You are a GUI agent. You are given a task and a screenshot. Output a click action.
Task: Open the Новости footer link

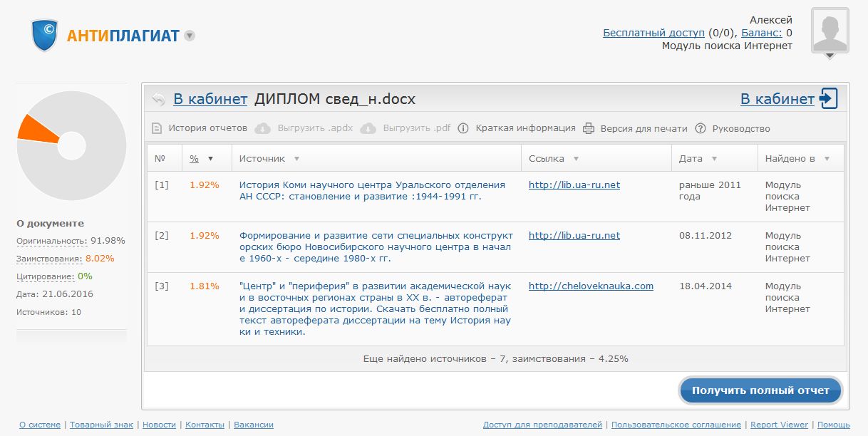click(x=159, y=425)
